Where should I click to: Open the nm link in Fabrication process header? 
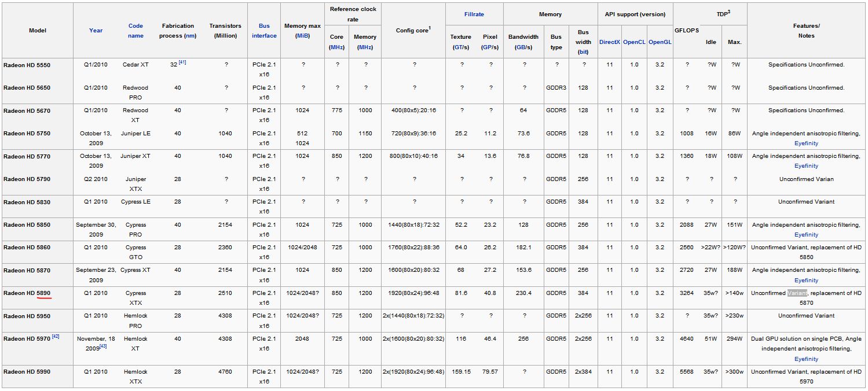[x=189, y=36]
